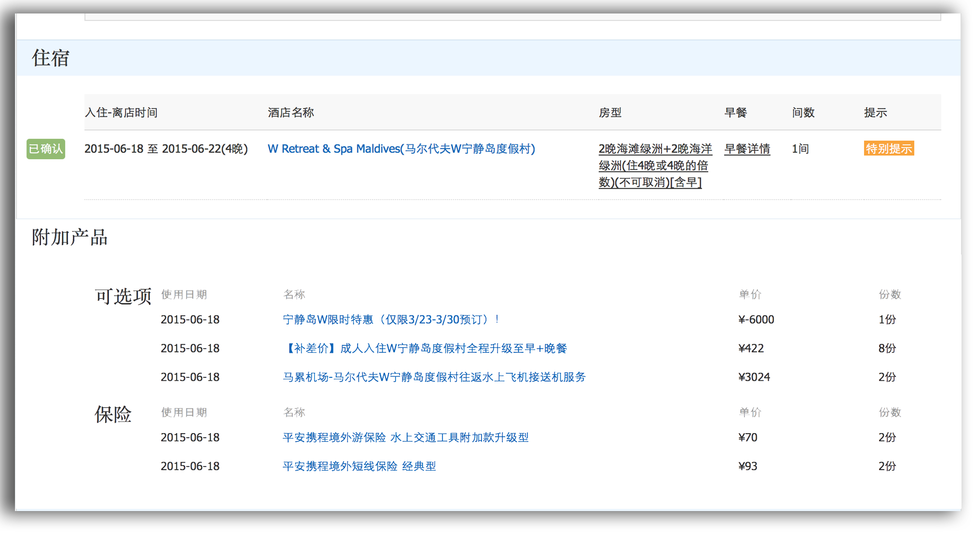Click the ¥3024 unit price
The width and height of the screenshot is (980, 535).
754,377
